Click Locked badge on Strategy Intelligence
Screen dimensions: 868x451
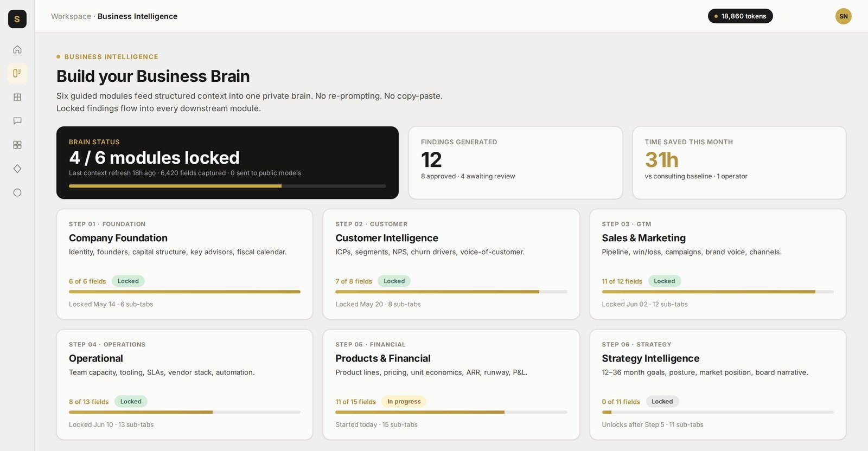(x=662, y=401)
